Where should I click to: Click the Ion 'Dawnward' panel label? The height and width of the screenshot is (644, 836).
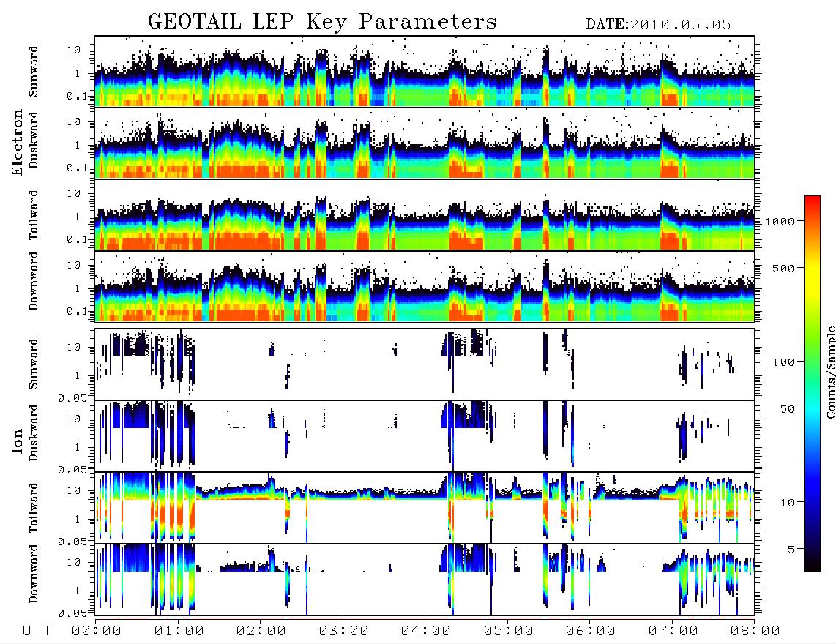tap(34, 574)
